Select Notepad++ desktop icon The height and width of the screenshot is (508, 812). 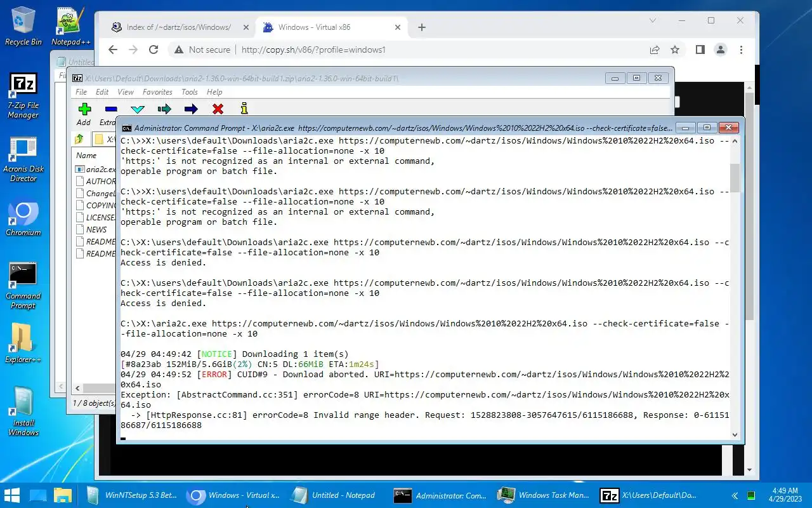click(x=70, y=27)
